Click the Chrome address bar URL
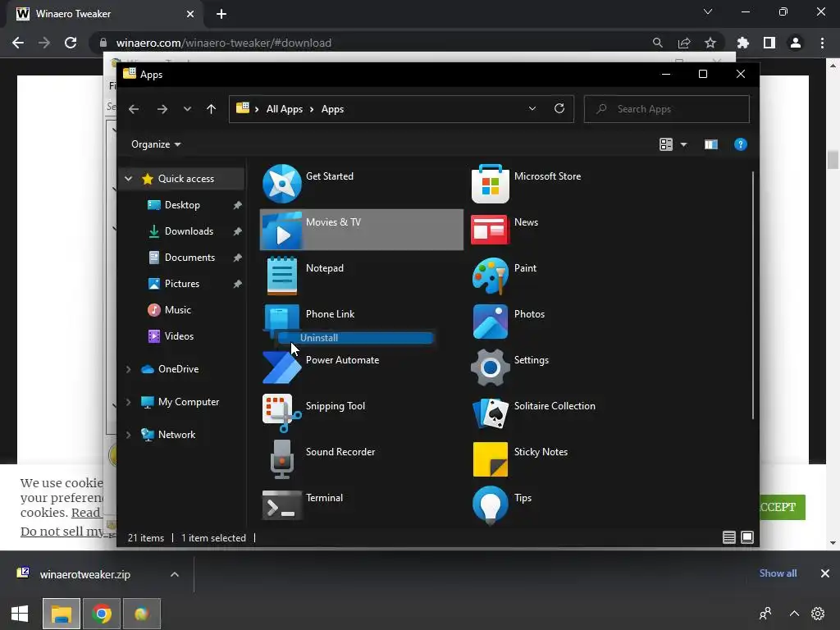This screenshot has width=840, height=630. (224, 43)
